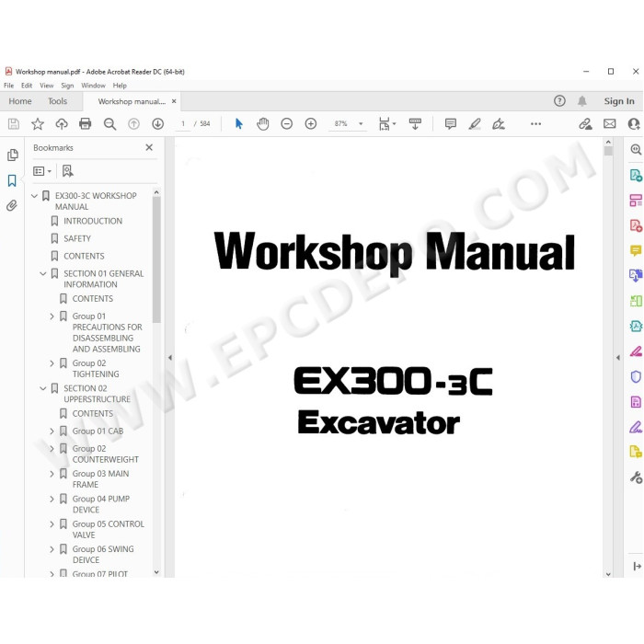
Task: Zoom out with minus icon
Action: (287, 123)
